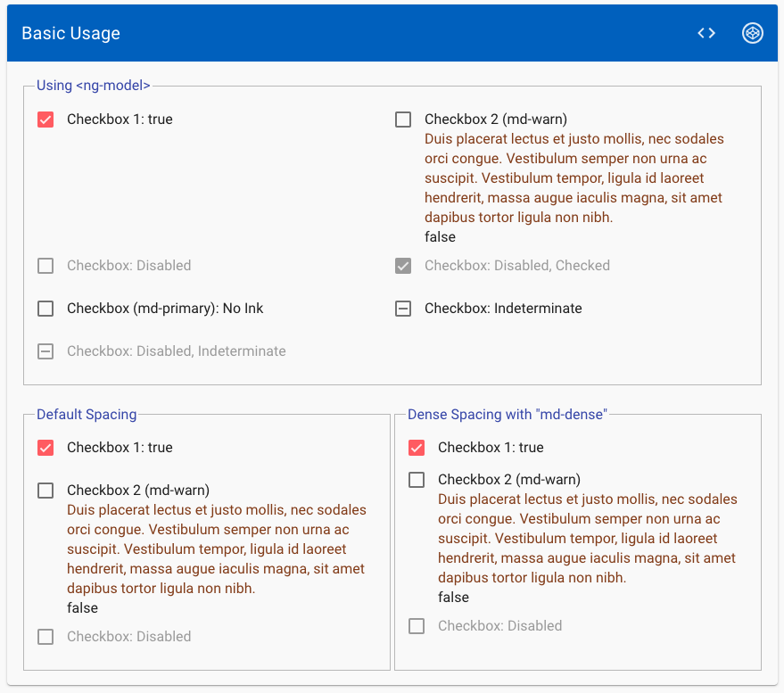Click the 'Disabled, Indeterminate' checkbox
The width and height of the screenshot is (784, 693).
point(45,351)
